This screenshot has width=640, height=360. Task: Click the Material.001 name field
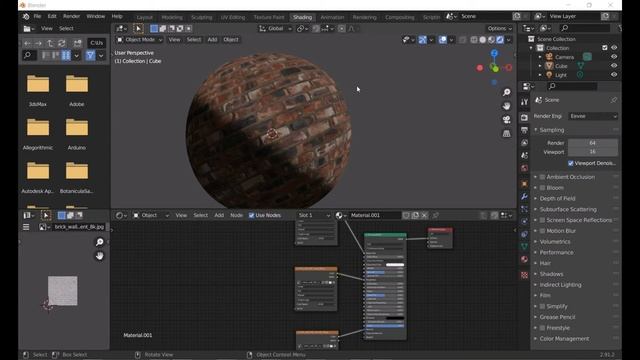(x=374, y=215)
